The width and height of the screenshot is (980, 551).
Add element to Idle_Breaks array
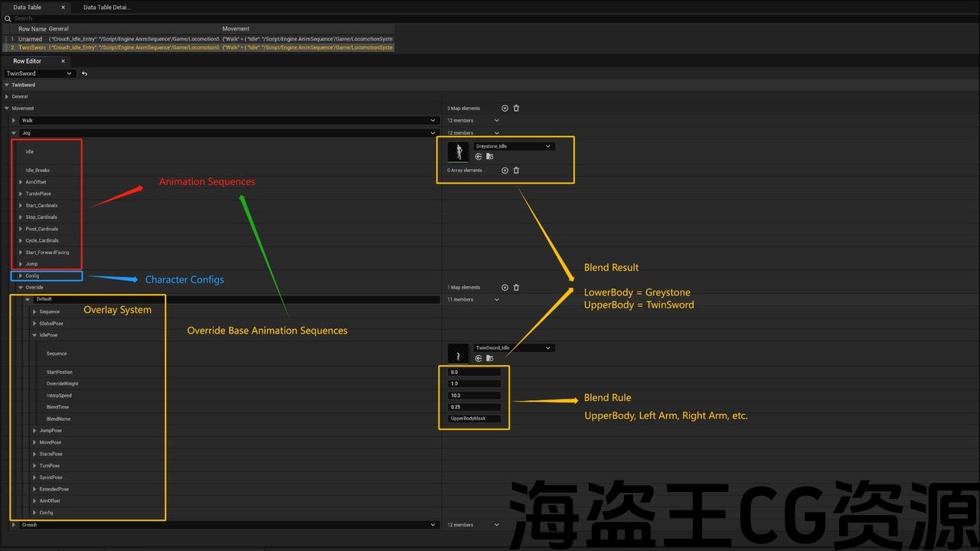pos(505,171)
